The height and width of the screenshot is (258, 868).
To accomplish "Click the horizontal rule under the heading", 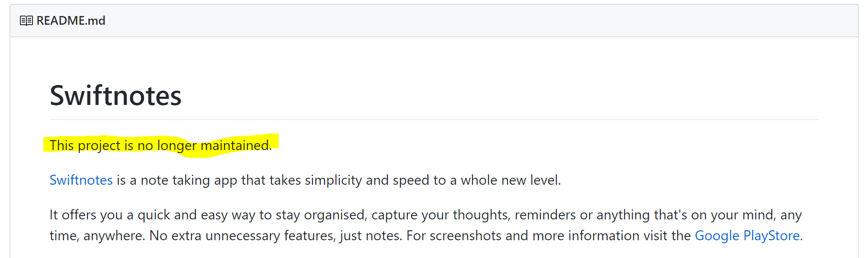I will pyautogui.click(x=434, y=120).
